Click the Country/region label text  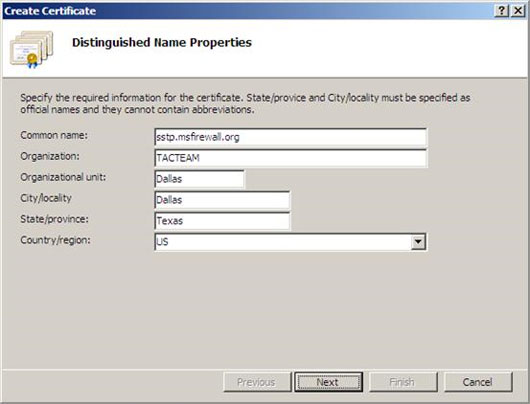point(55,240)
